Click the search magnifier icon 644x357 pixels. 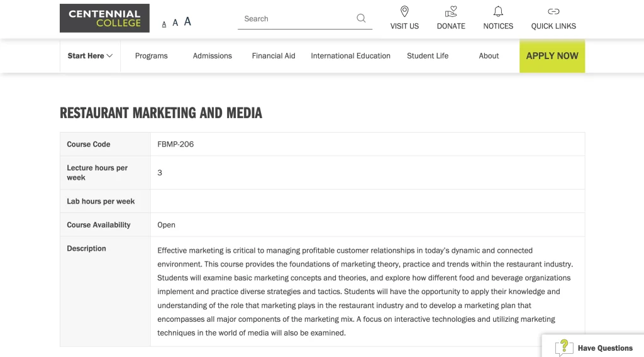361,18
